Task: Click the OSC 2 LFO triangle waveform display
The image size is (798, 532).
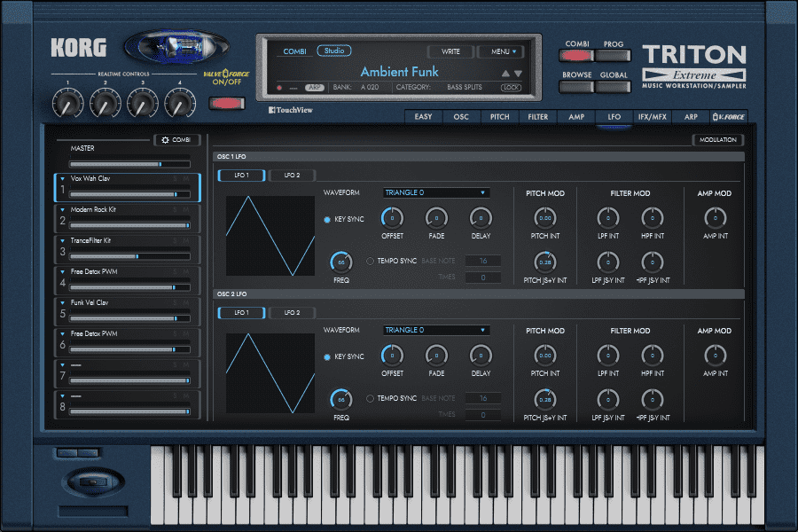Action: 270,373
